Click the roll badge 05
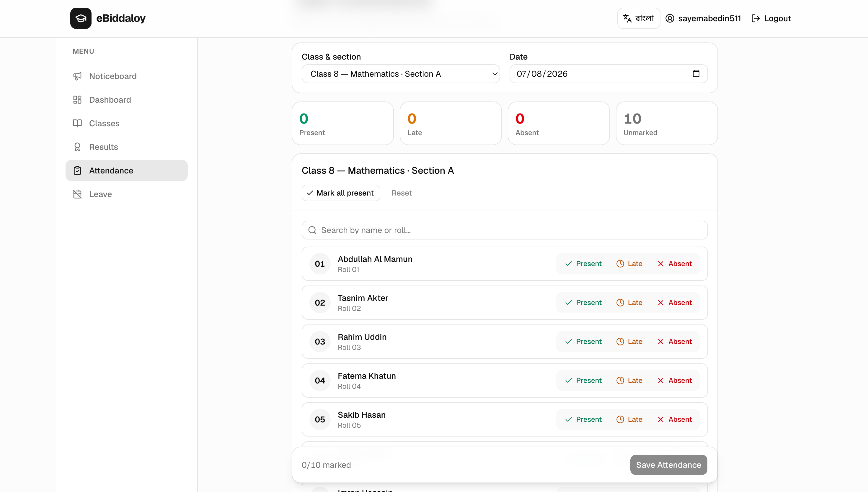 (319, 419)
